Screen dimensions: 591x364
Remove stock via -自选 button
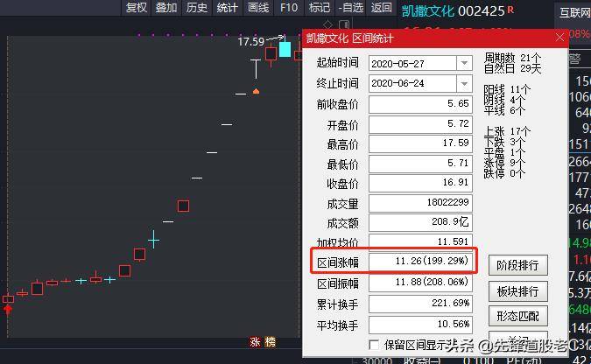[x=350, y=8]
